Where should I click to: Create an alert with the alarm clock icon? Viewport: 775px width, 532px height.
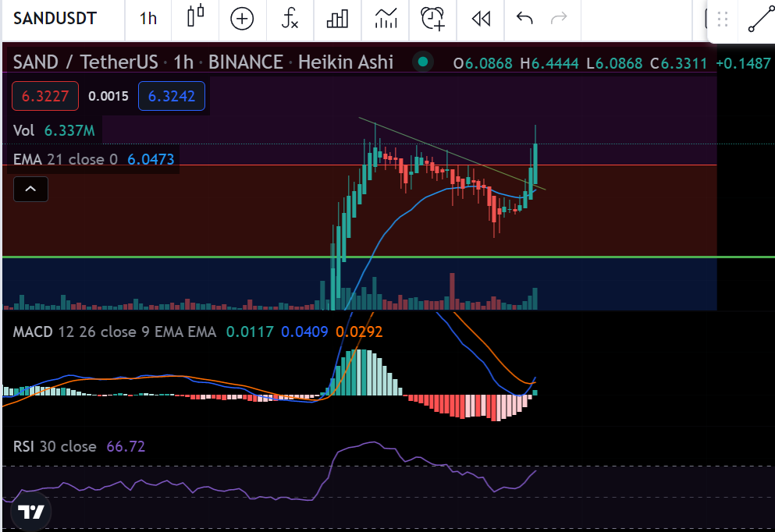pyautogui.click(x=432, y=19)
